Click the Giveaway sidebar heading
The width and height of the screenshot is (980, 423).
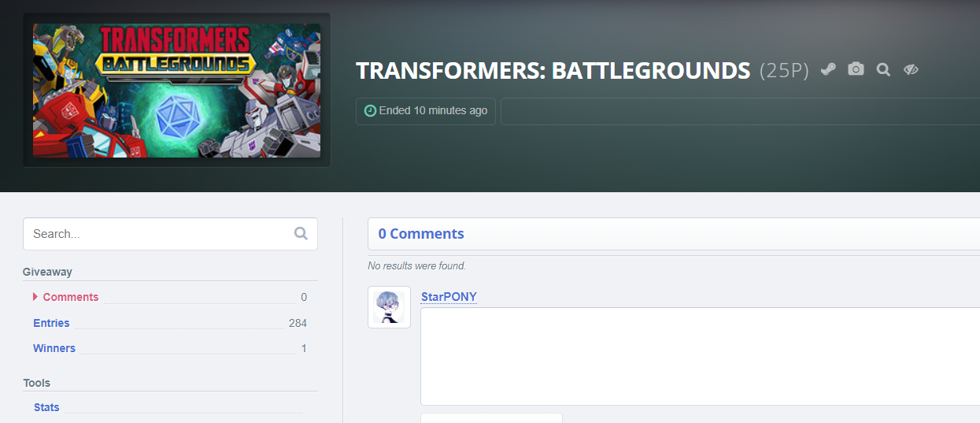(x=47, y=272)
